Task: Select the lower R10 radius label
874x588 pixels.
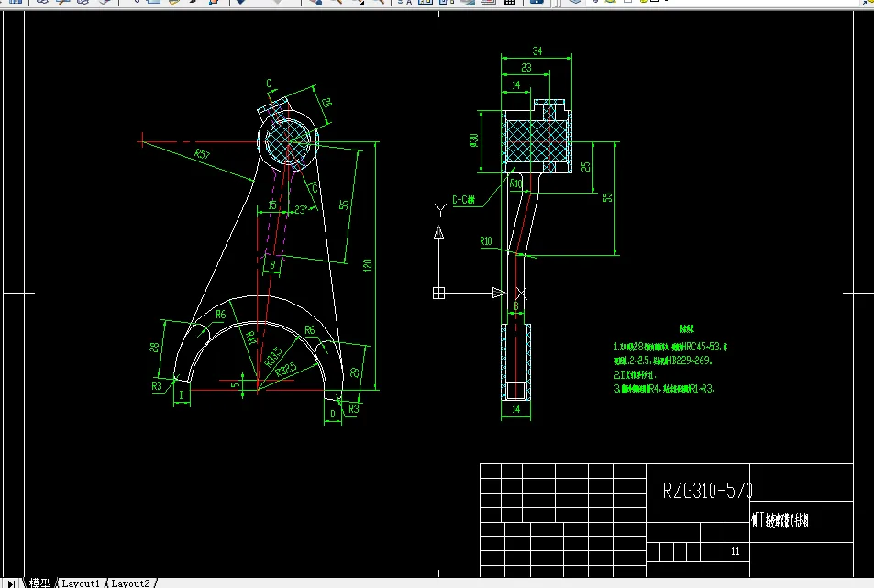Action: [x=486, y=240]
